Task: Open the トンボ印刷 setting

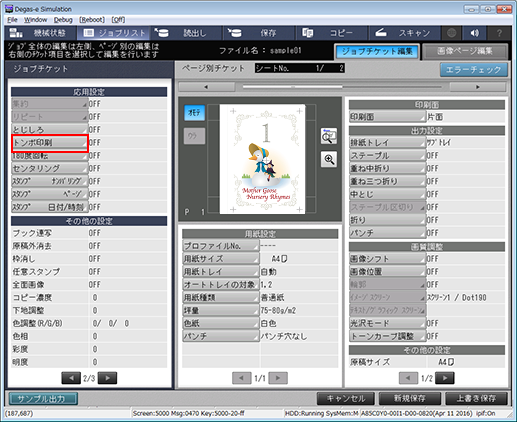Action: tap(50, 143)
